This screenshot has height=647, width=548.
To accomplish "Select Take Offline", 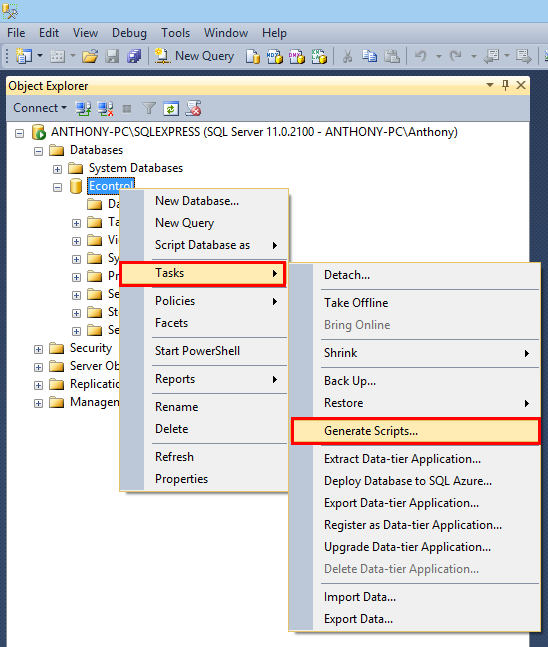I will 415,303.
